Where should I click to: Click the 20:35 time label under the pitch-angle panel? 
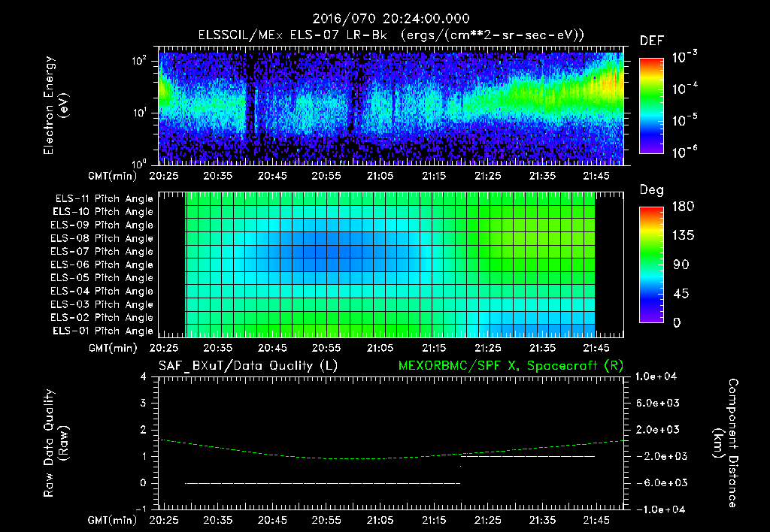[218, 348]
